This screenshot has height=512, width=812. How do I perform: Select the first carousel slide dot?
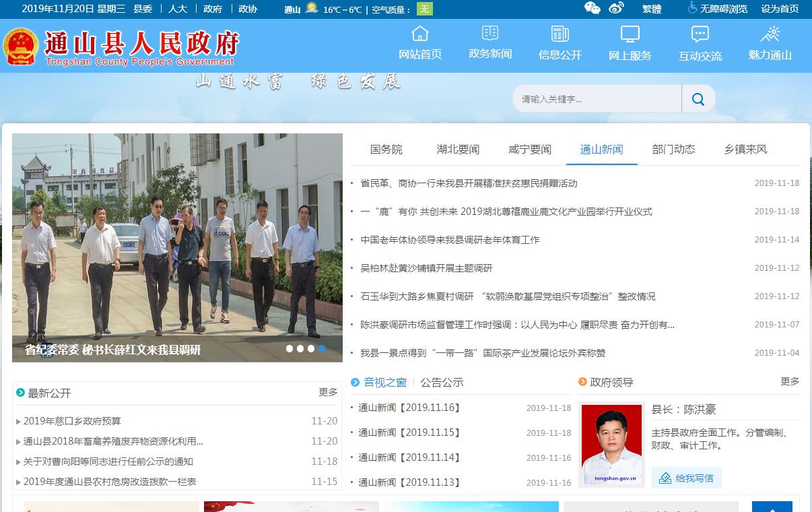pyautogui.click(x=290, y=348)
